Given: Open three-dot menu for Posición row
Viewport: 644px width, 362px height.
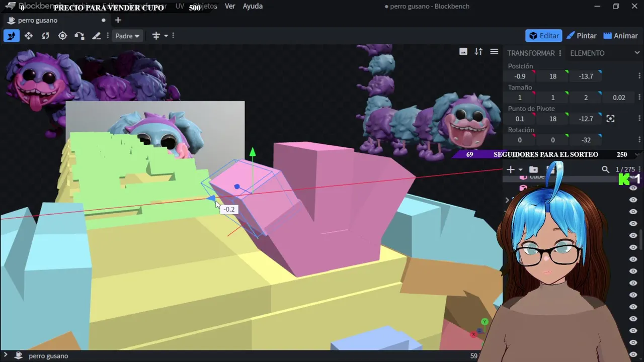Looking at the screenshot, I should [639, 76].
